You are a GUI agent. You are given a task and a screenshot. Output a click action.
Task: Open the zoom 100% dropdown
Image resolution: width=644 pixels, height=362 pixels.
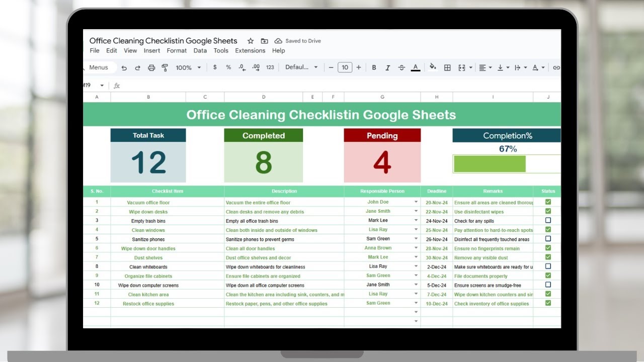point(188,67)
